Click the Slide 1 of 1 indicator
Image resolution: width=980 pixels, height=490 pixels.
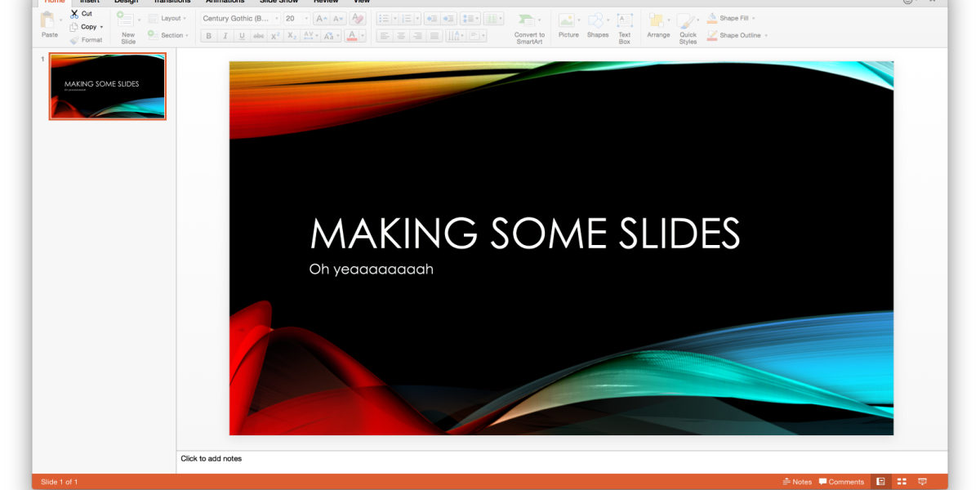[60, 482]
